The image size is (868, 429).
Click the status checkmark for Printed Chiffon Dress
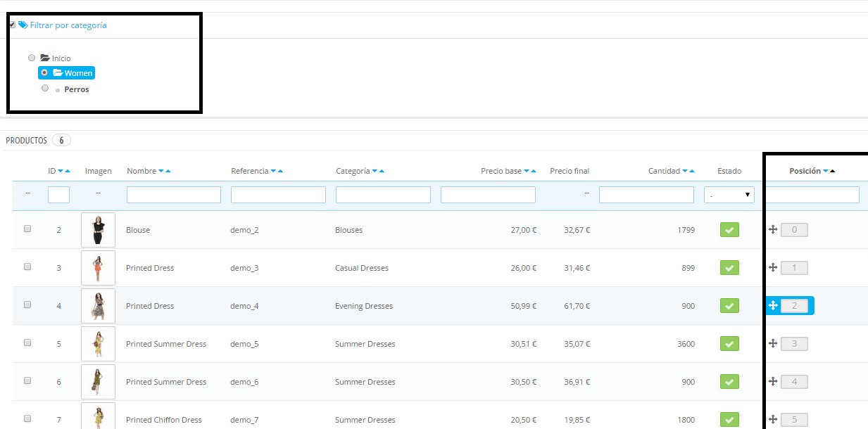point(729,420)
